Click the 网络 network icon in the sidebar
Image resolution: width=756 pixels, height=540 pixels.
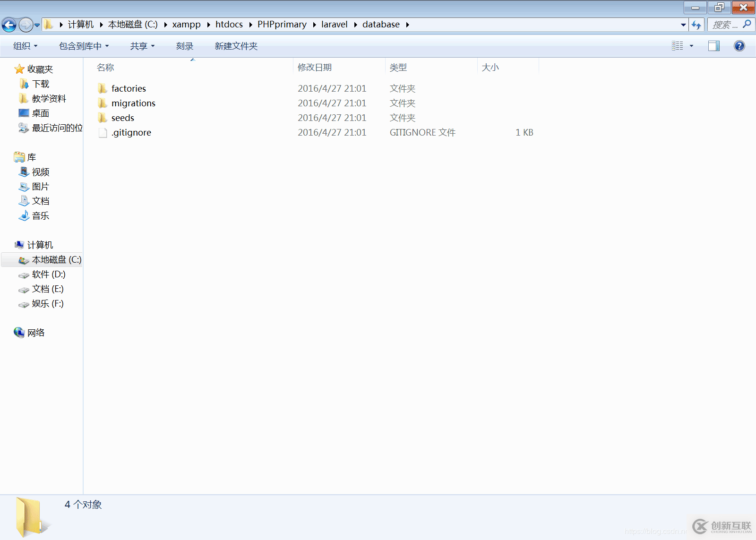19,333
